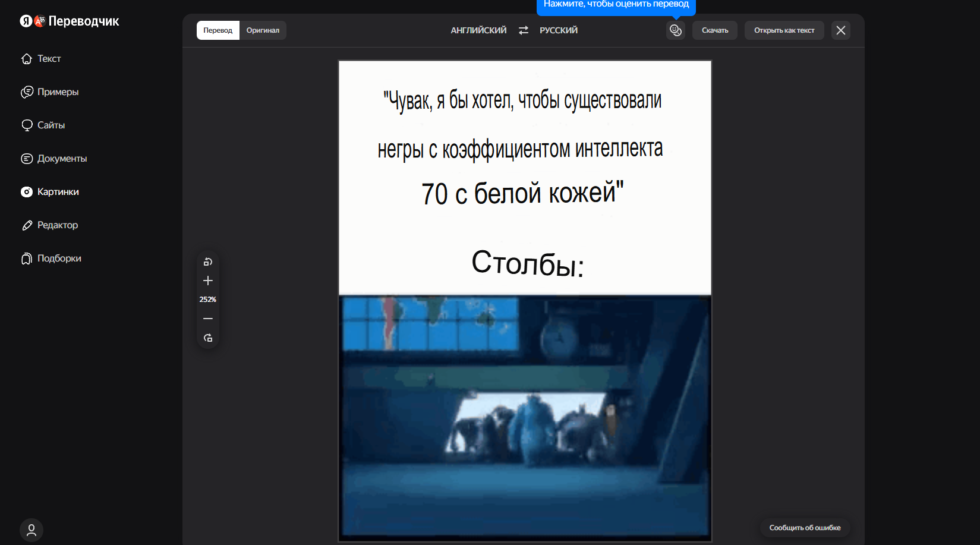Select Документы in the sidebar menu
This screenshot has width=980, height=545.
pos(62,159)
